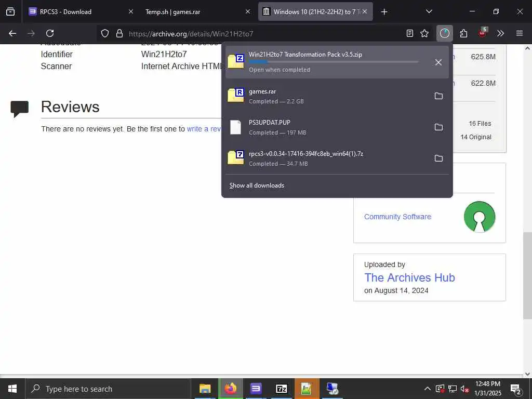Click the Community Software green logo
The height and width of the screenshot is (399, 532).
click(480, 217)
